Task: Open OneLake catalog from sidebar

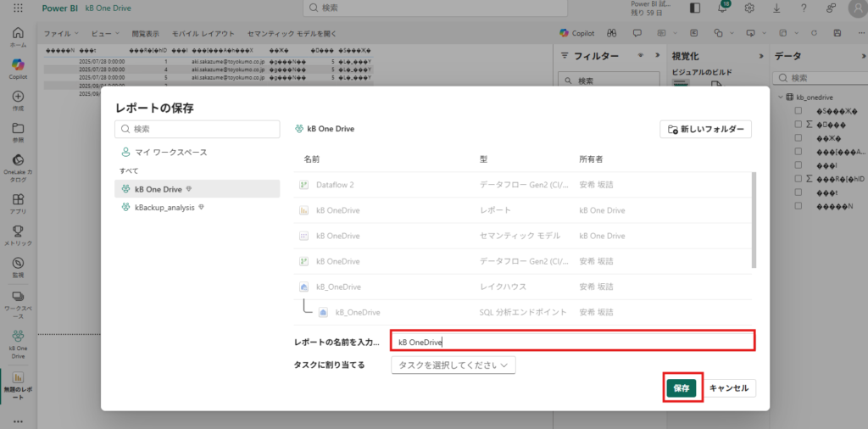Action: (x=18, y=160)
